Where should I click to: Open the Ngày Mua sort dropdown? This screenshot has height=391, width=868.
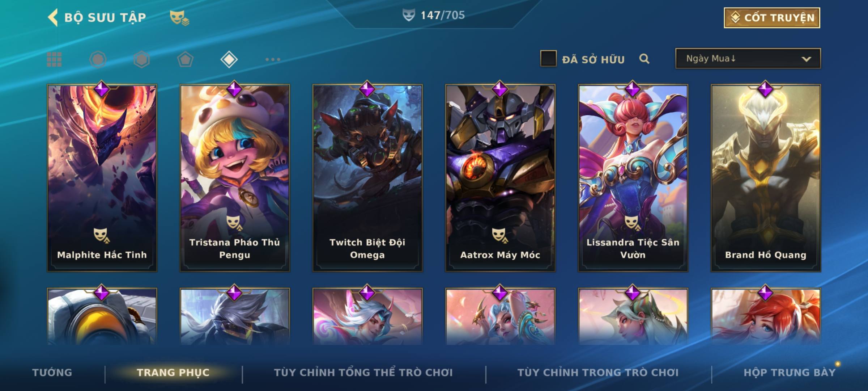point(748,59)
